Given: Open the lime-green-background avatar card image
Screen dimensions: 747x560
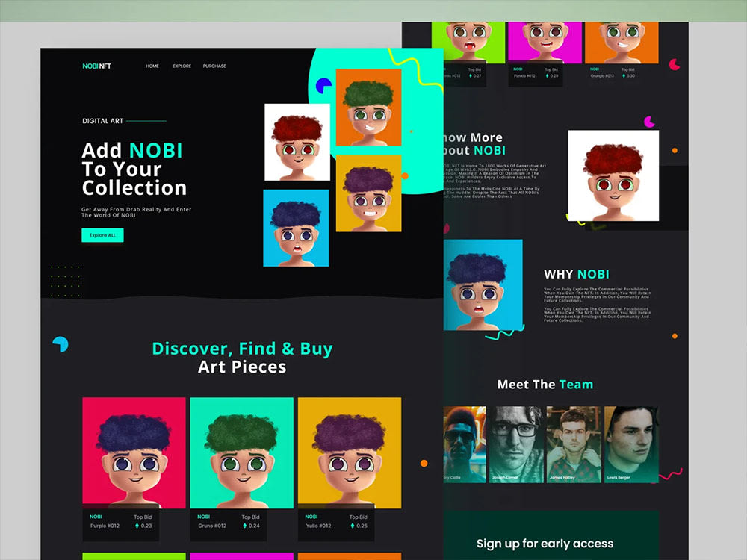Looking at the screenshot, I should (x=468, y=43).
